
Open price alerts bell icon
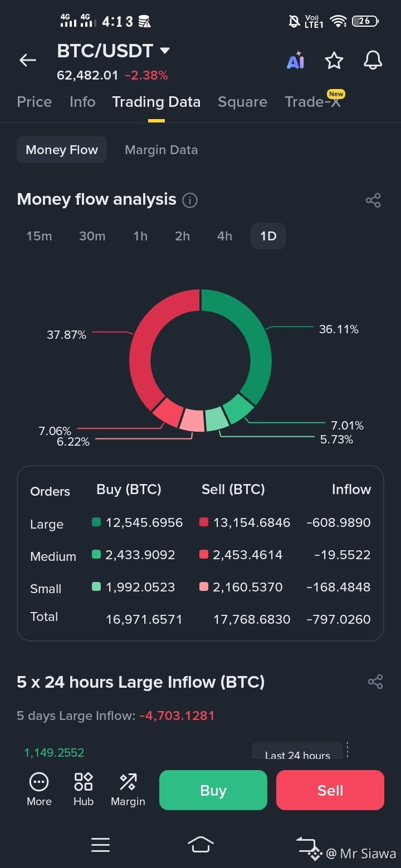tap(373, 60)
